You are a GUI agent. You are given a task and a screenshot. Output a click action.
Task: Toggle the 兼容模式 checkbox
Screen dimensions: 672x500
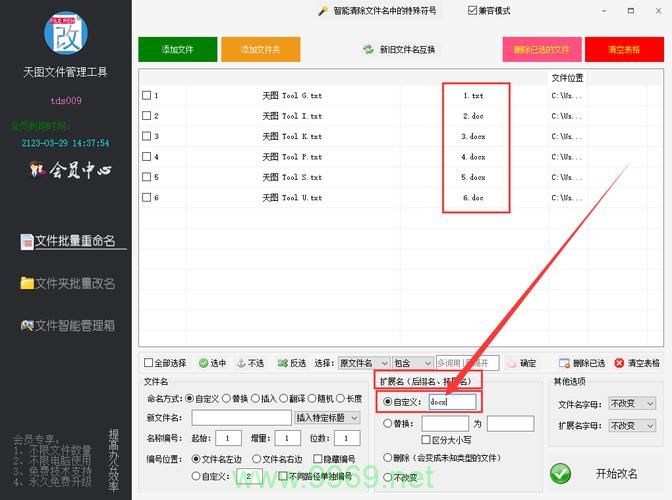pyautogui.click(x=472, y=11)
